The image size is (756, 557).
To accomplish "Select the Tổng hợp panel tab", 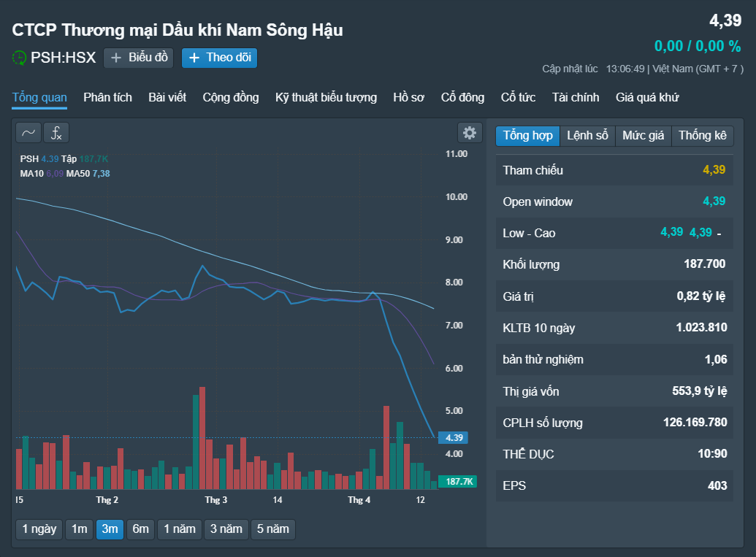I will (528, 136).
